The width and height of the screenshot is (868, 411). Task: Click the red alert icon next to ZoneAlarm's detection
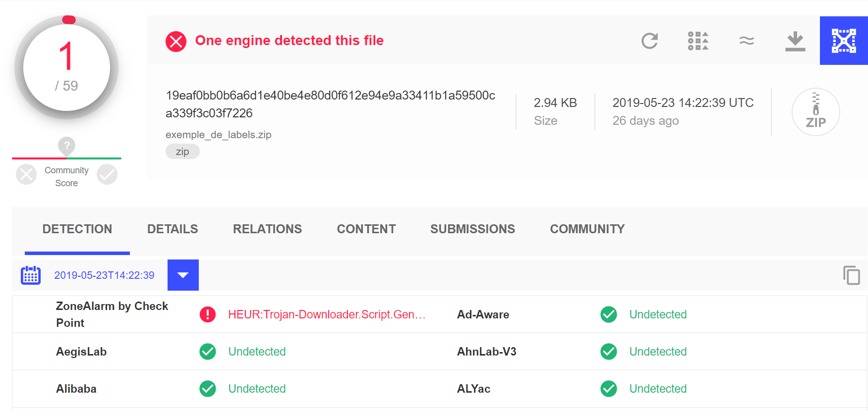(208, 314)
